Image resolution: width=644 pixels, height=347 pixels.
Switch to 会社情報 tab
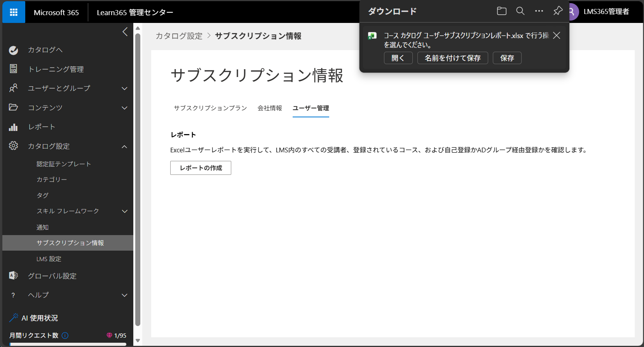270,108
